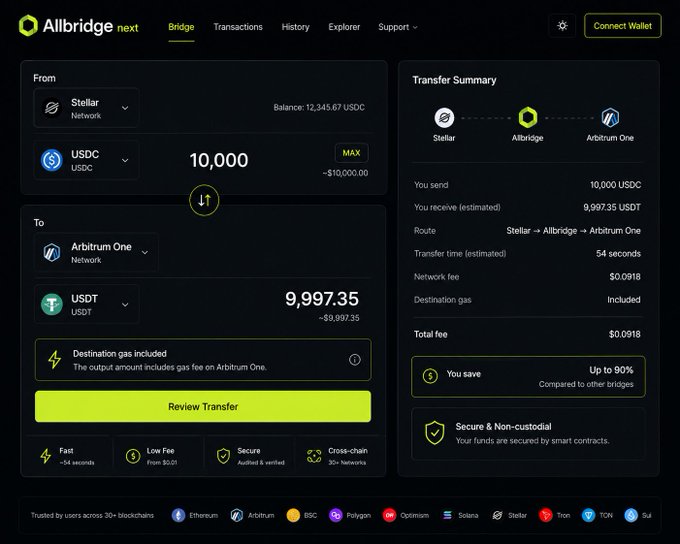Click the Balance: 12,345.67 USDC text

coord(319,107)
